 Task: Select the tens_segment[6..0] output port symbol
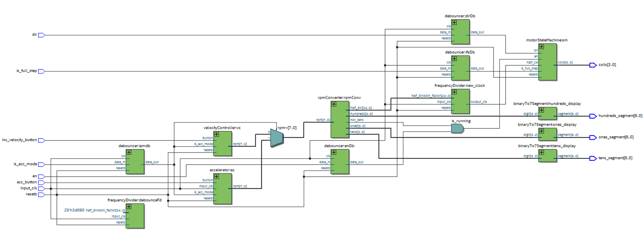[x=593, y=158]
